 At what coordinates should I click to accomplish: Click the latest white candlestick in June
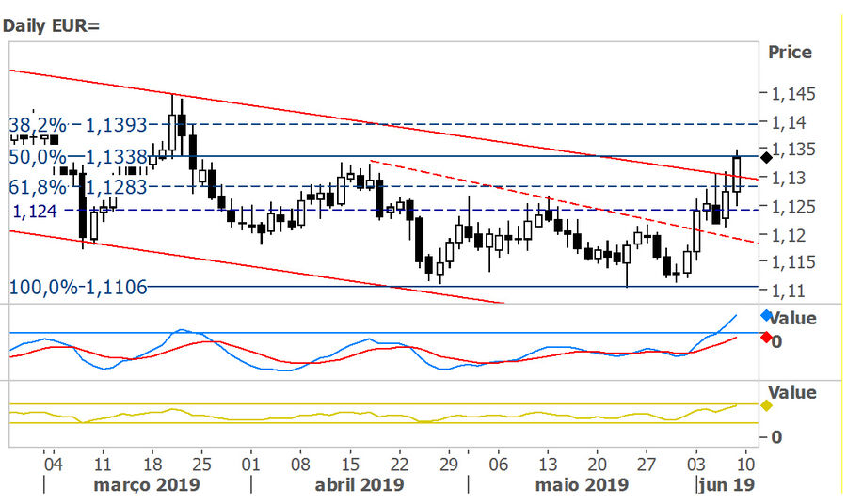point(737,174)
